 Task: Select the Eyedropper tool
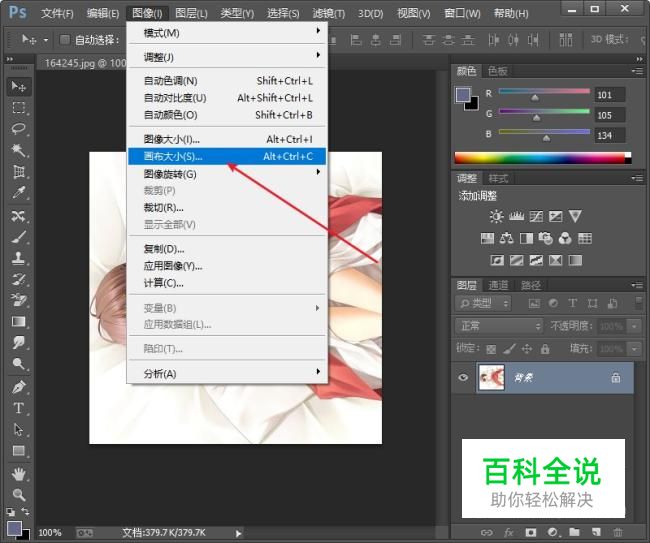19,193
